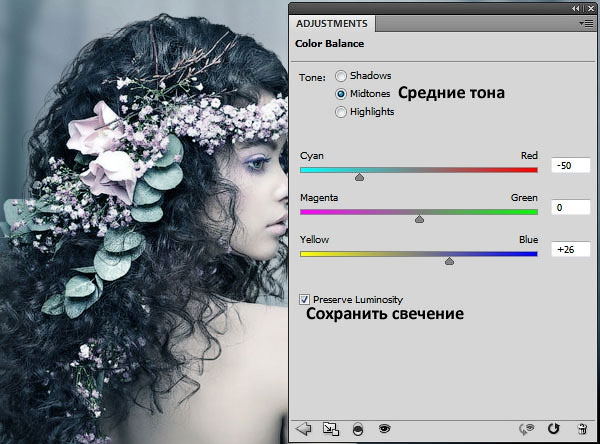Select the Midtones tone radio button

[341, 94]
